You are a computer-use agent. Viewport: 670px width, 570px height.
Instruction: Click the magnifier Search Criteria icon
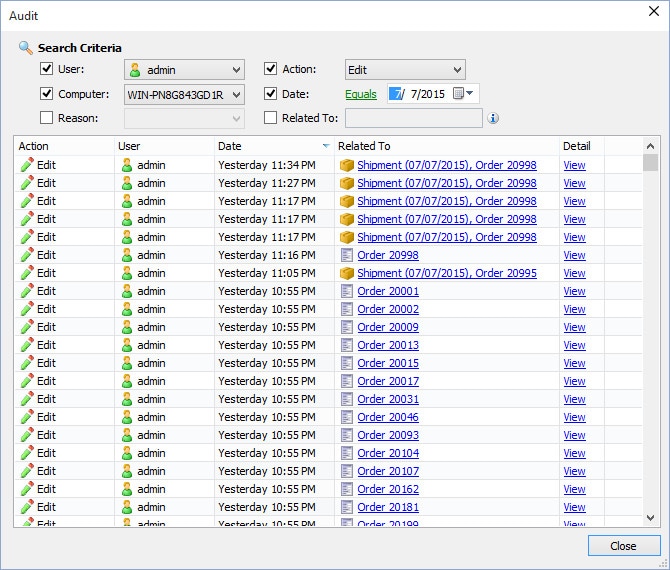tap(26, 48)
